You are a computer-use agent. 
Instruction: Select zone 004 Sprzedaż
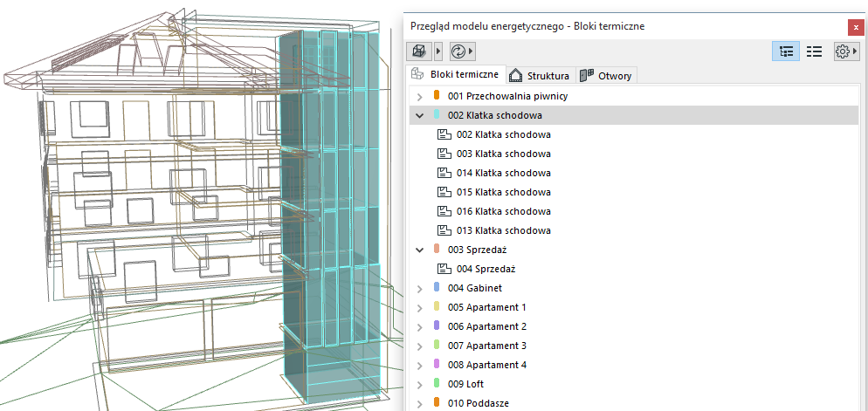click(x=634, y=270)
